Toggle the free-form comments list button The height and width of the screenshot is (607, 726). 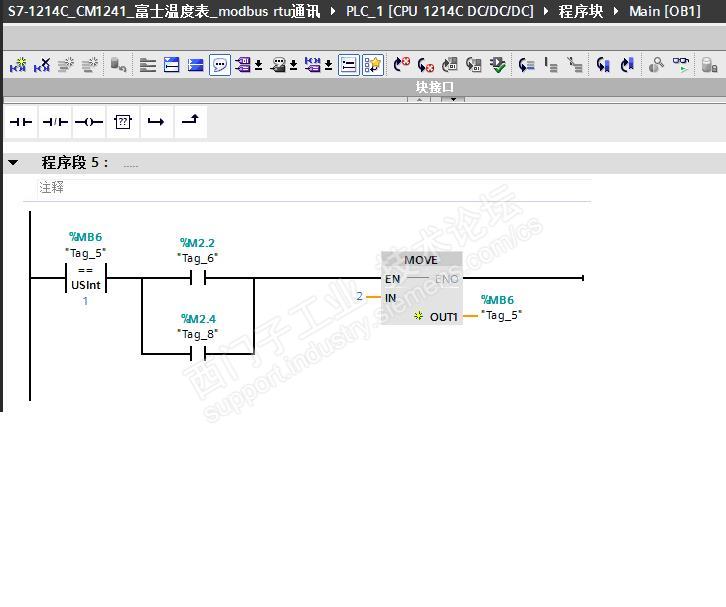[x=348, y=65]
